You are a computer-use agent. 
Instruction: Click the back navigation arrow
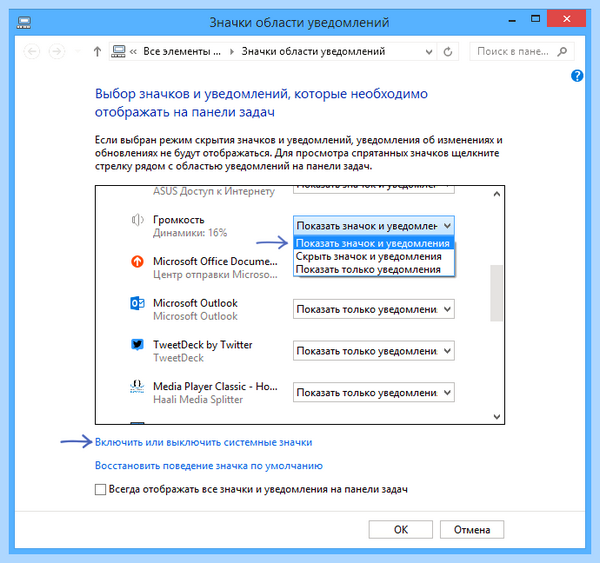point(32,52)
